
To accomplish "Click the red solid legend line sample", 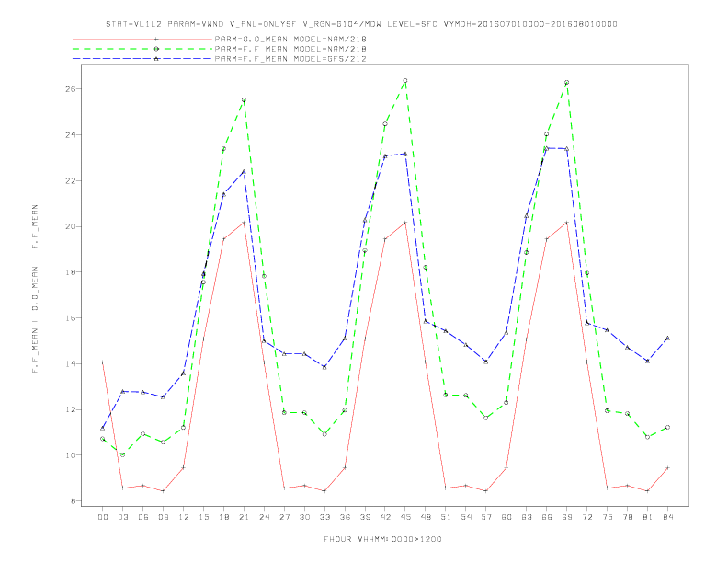I will coord(142,39).
